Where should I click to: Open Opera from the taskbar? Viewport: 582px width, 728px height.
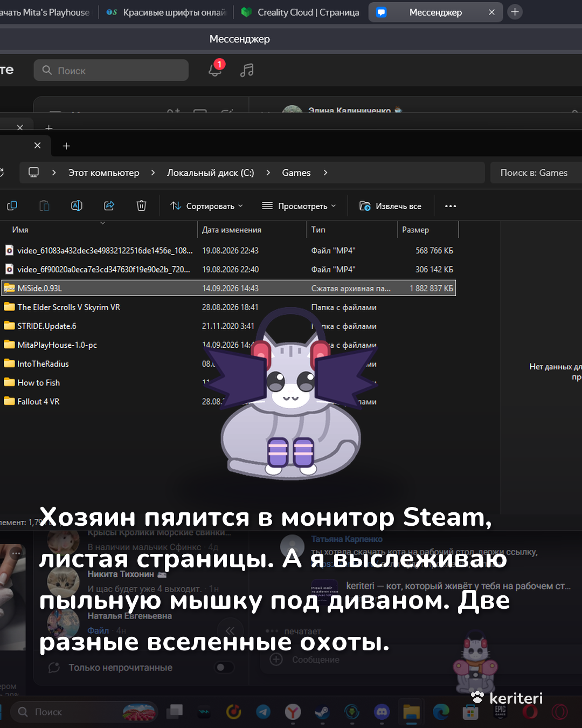tap(530, 712)
